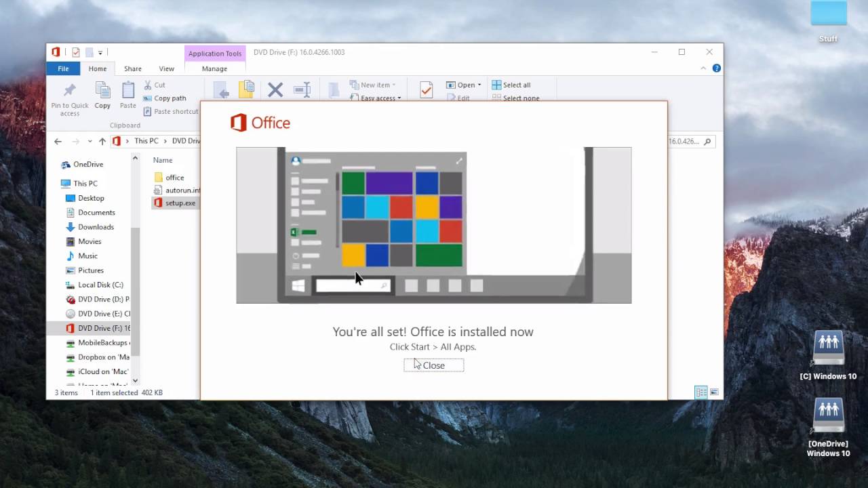Select MobileBackups network drive in navigation pane
The width and height of the screenshot is (868, 488).
click(x=97, y=342)
